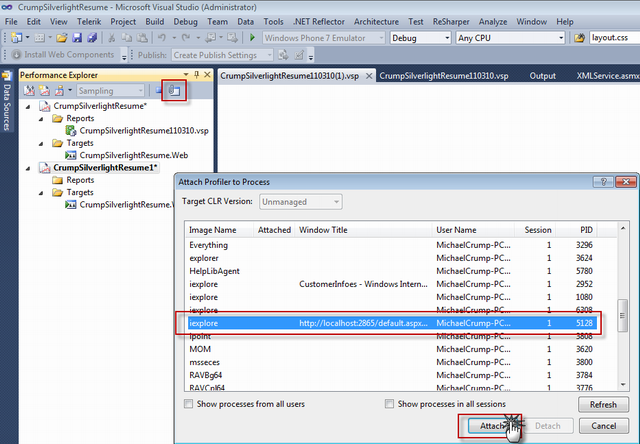Select iexplore process with PID 5128

tap(392, 323)
